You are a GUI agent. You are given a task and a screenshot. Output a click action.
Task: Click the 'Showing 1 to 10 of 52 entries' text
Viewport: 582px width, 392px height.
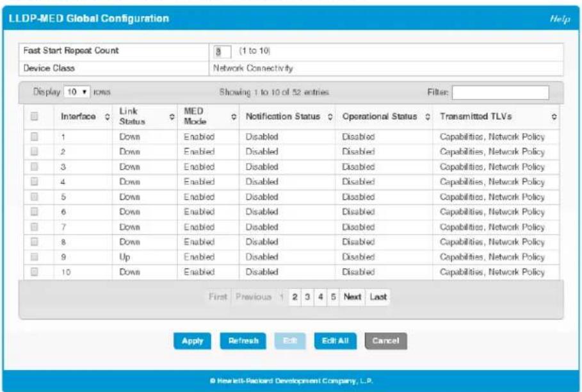pyautogui.click(x=274, y=92)
